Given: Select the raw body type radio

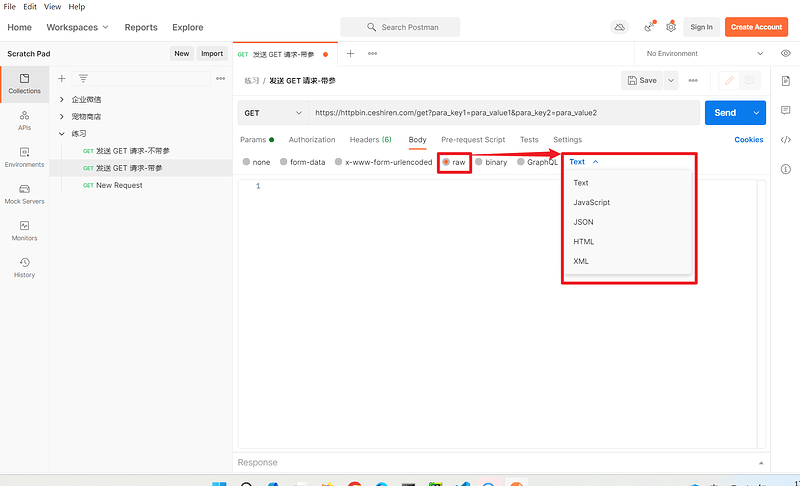Looking at the screenshot, I should point(446,162).
